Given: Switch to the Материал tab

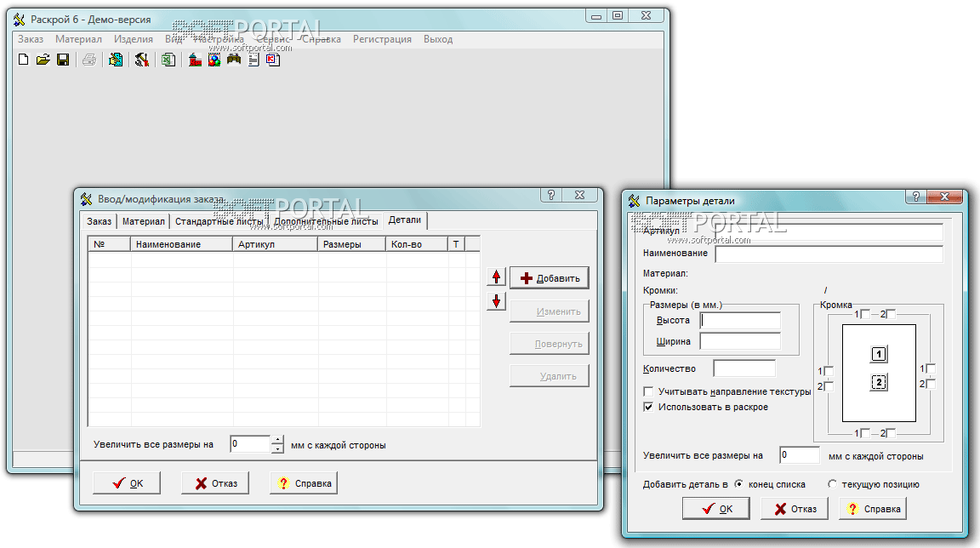Looking at the screenshot, I should click(143, 221).
